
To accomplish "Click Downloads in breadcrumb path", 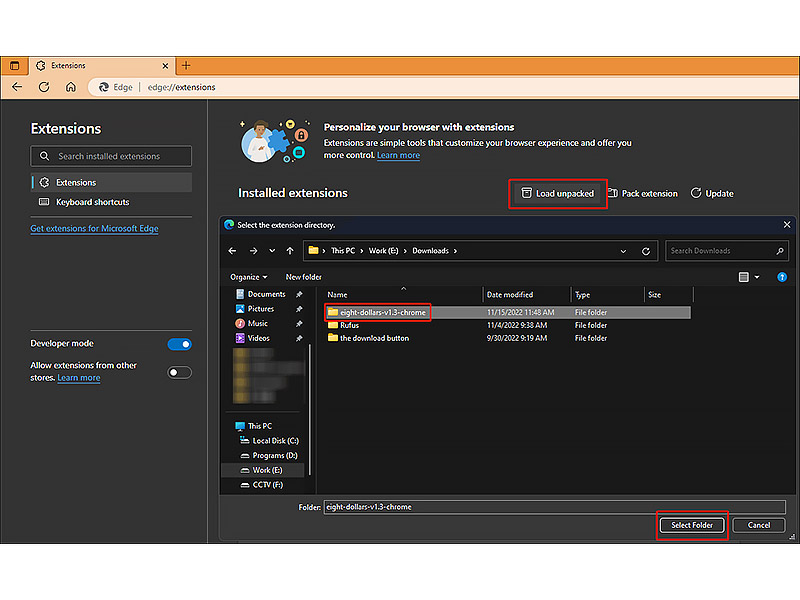I will pos(430,251).
